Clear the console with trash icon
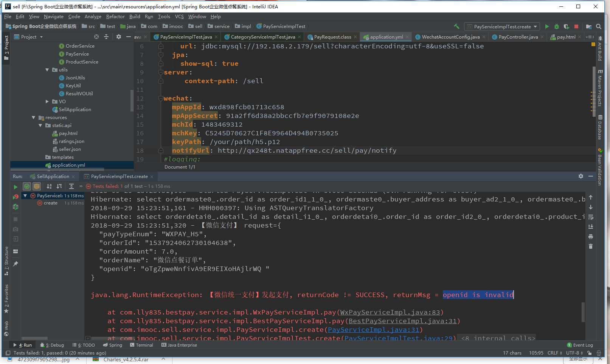Screen dimensions: 610x364 [591, 246]
